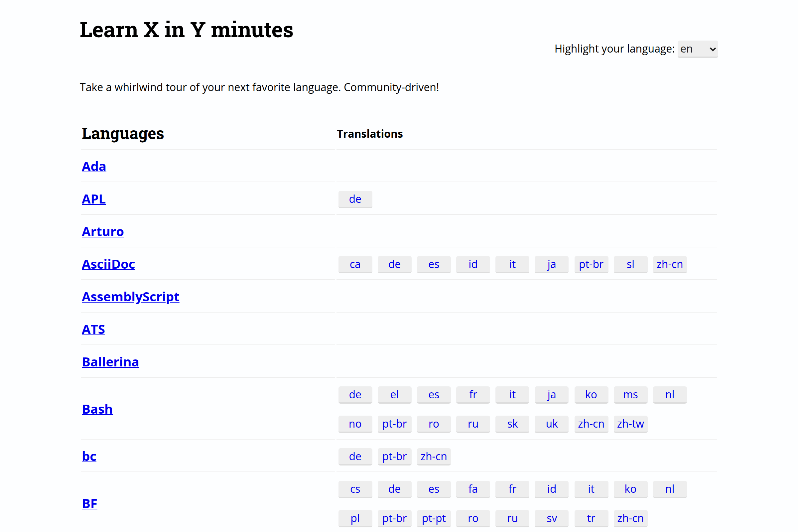
Task: Open the Ballerina language link
Action: tap(110, 362)
